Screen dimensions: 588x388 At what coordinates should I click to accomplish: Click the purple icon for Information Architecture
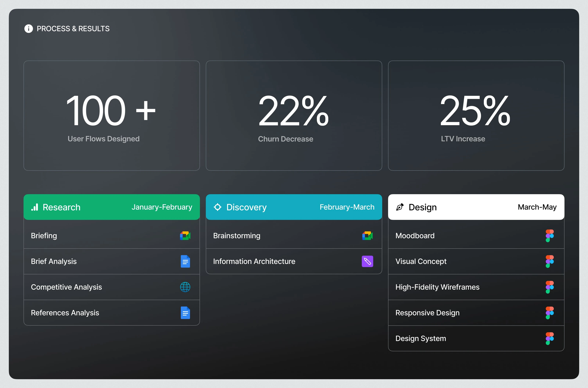coord(367,261)
